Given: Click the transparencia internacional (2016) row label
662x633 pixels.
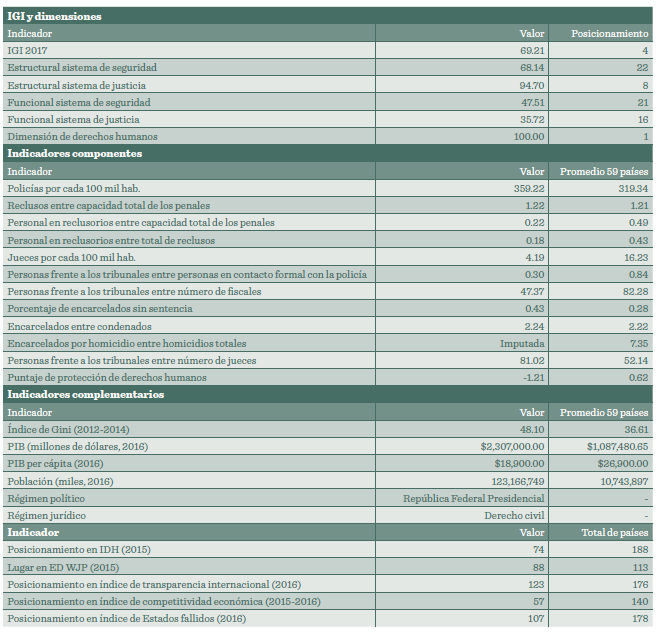Looking at the screenshot, I should pos(154,584).
